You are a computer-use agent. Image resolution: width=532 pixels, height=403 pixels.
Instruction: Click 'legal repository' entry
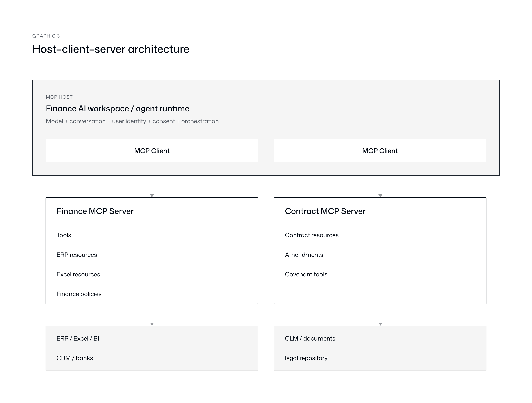click(306, 358)
